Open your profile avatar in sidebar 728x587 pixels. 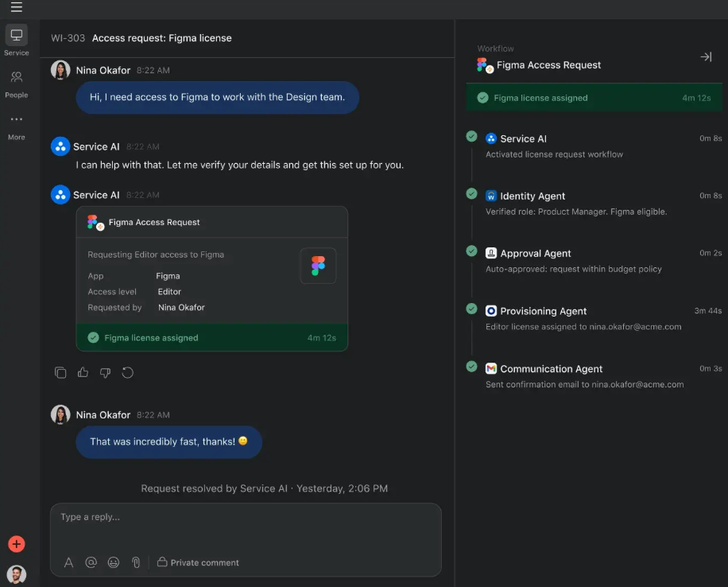(x=16, y=574)
